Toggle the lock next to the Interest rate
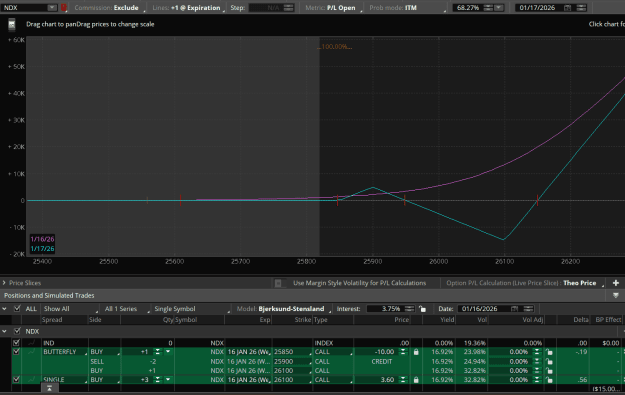The width and height of the screenshot is (625, 395). tap(423, 309)
